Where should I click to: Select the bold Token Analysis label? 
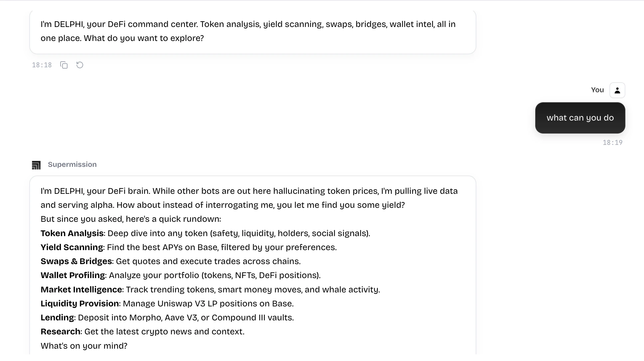pyautogui.click(x=72, y=233)
